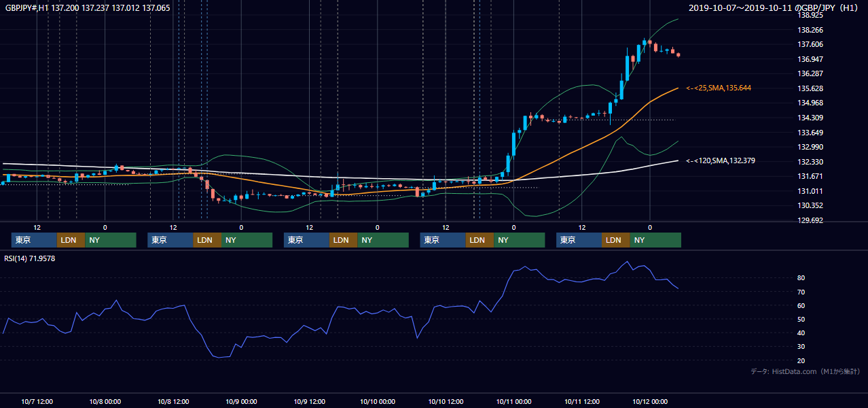Click the HistData.com data credit text
This screenshot has width=868, height=408.
806,371
